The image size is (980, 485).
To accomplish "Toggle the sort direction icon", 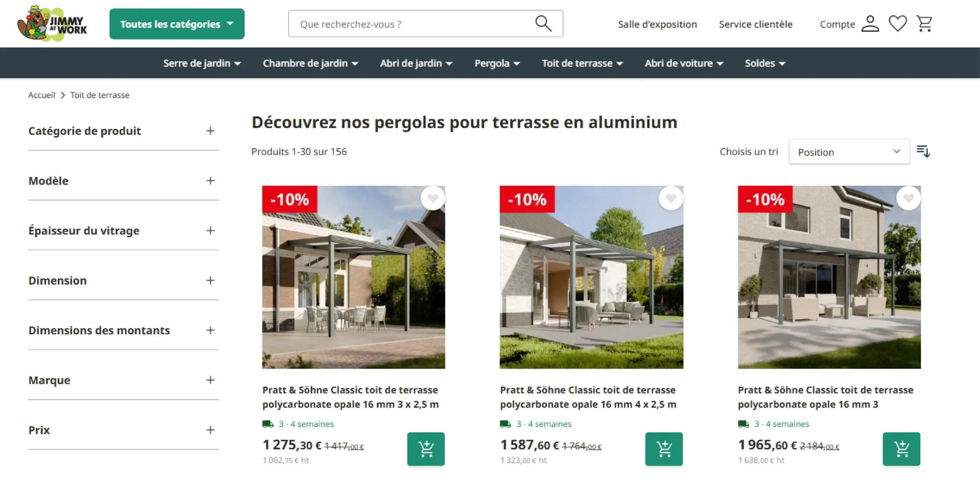I will pos(923,151).
